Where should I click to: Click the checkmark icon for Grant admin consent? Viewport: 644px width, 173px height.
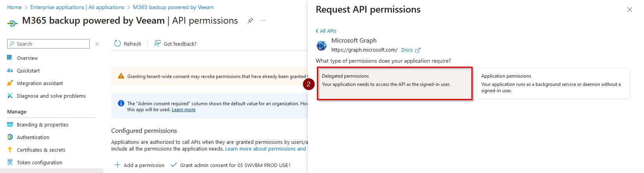[x=173, y=165]
